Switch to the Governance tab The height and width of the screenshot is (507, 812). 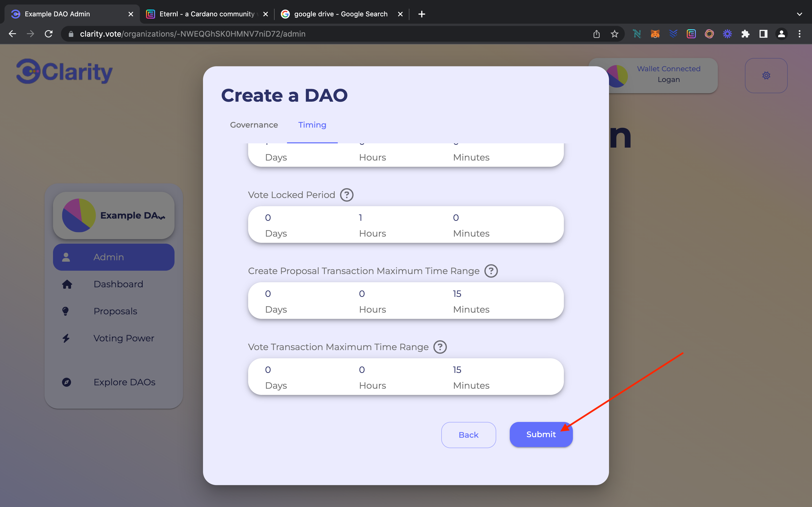254,125
